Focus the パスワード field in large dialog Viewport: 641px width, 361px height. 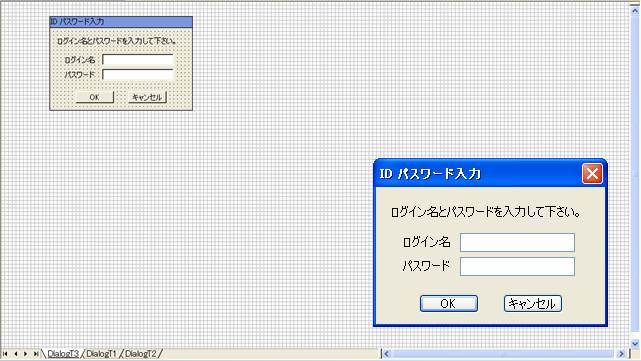[517, 267]
